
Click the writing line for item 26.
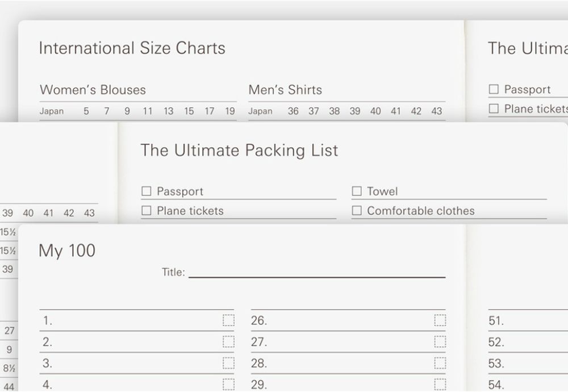pyautogui.click(x=349, y=320)
